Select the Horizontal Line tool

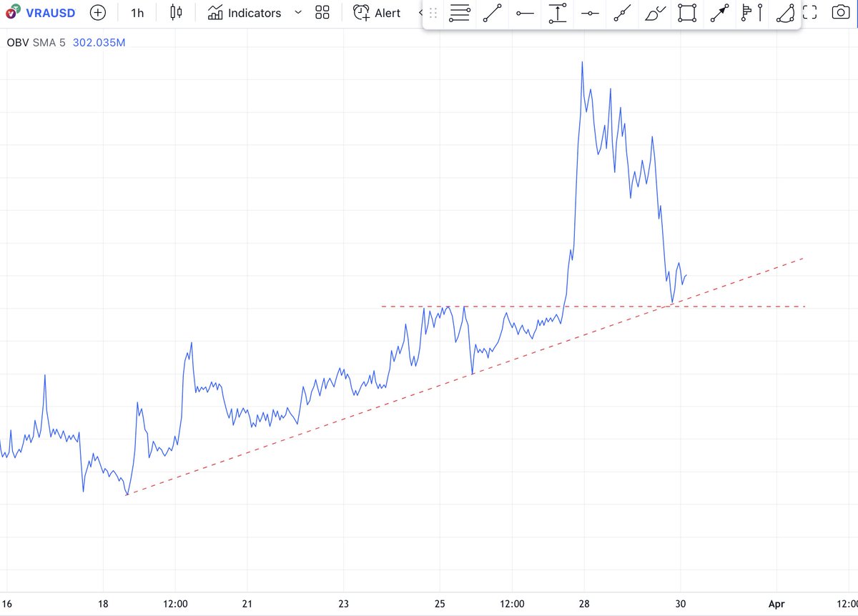pos(590,13)
